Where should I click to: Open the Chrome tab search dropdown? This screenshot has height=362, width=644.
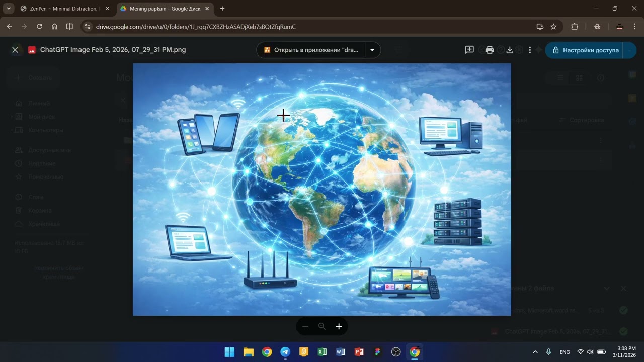click(9, 9)
